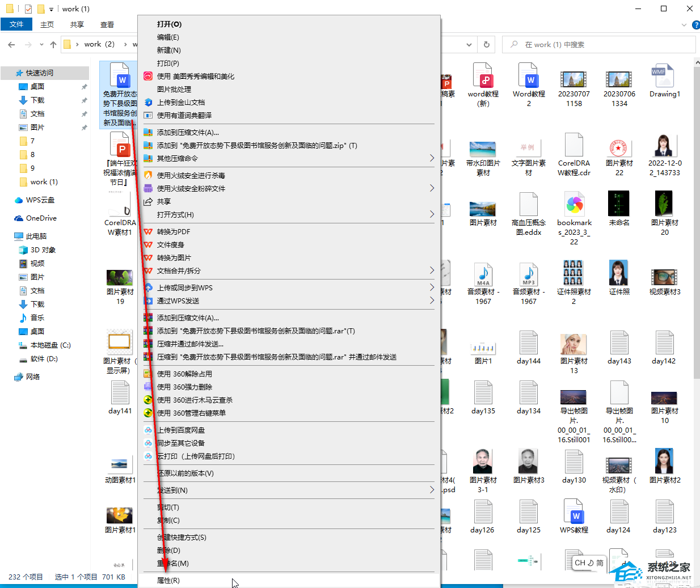Open the help question mark icon

pos(696,25)
